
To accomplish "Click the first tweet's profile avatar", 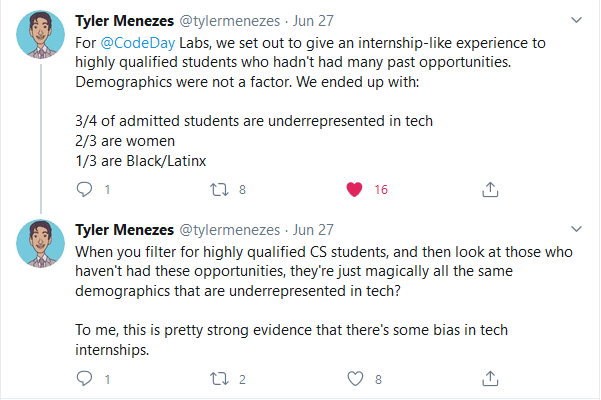I will (x=41, y=35).
